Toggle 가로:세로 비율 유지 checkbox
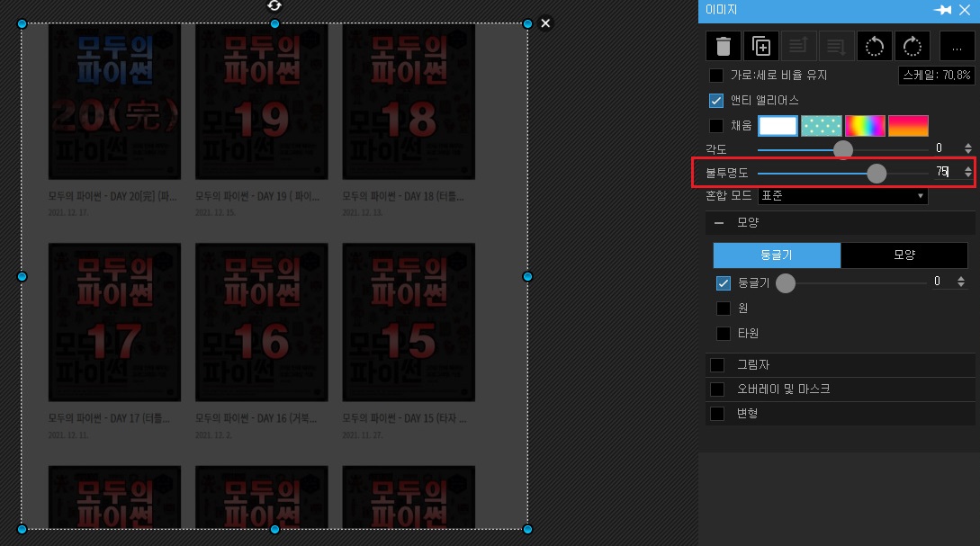 pyautogui.click(x=716, y=76)
